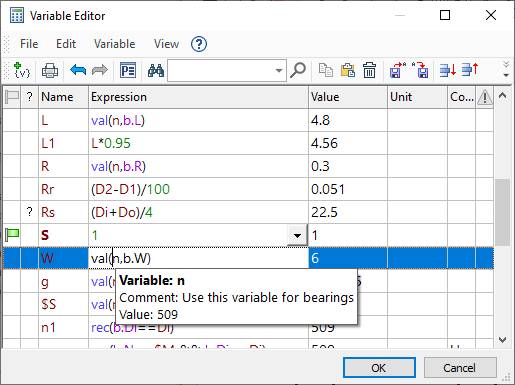The image size is (515, 385).
Task: Select the variable name L
Action: click(45, 120)
